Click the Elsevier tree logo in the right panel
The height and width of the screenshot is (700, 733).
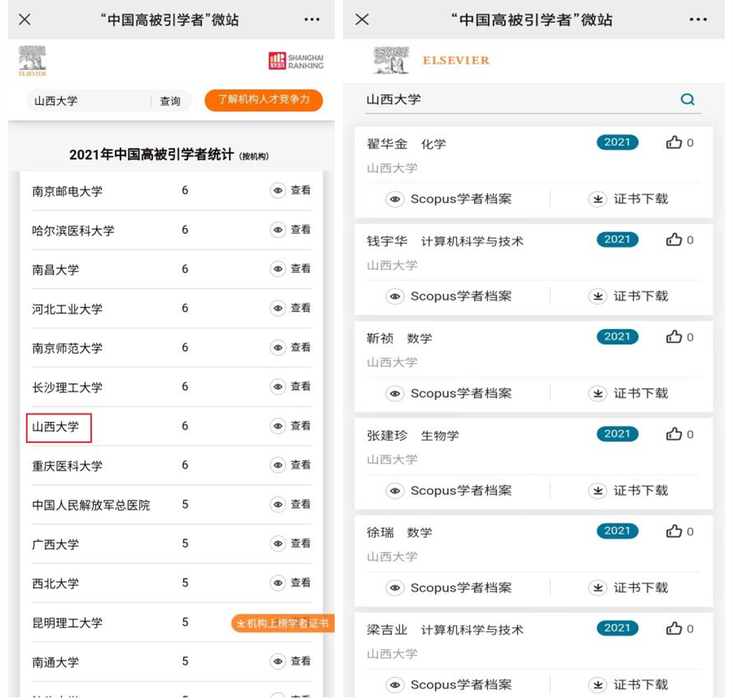391,59
